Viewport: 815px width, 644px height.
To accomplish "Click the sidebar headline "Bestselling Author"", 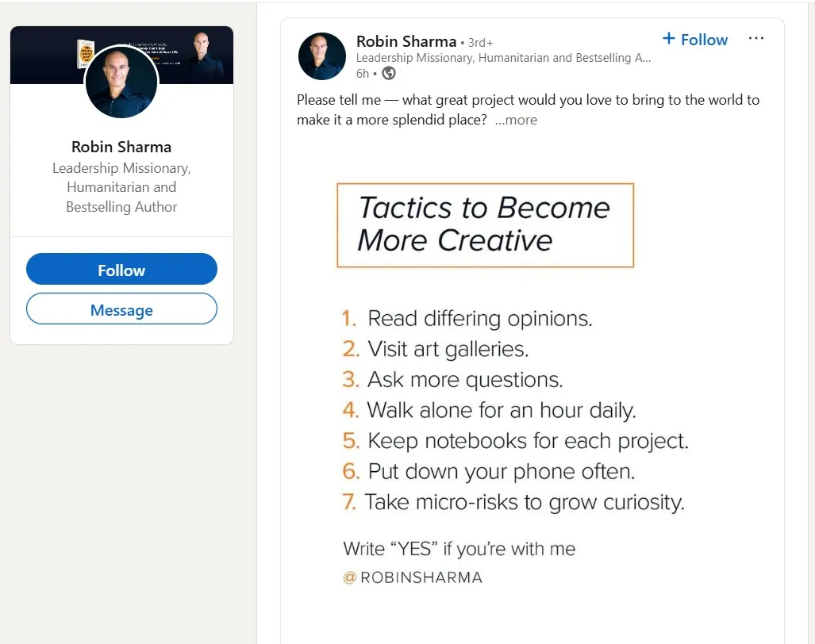I will coord(121,206).
